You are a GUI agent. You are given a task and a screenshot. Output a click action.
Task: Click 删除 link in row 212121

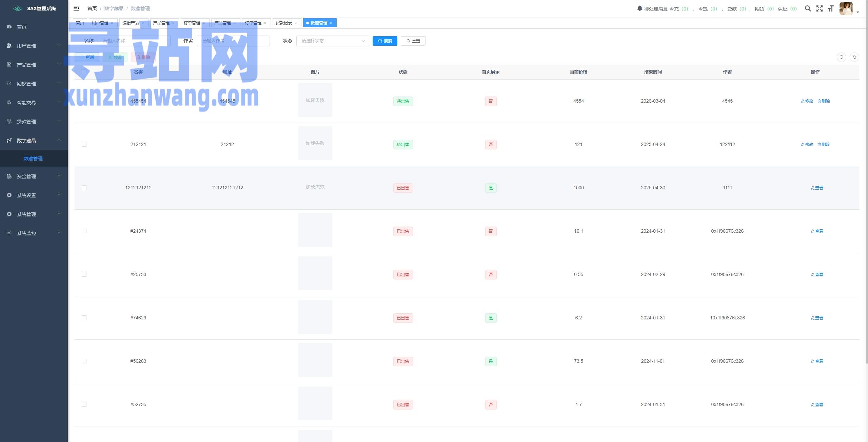824,144
